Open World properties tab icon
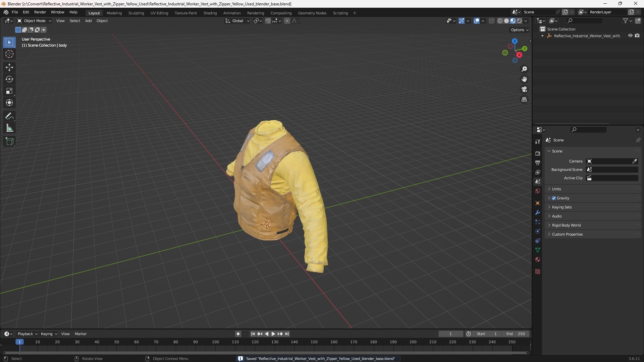Viewport: 644px width, 362px height. click(538, 191)
